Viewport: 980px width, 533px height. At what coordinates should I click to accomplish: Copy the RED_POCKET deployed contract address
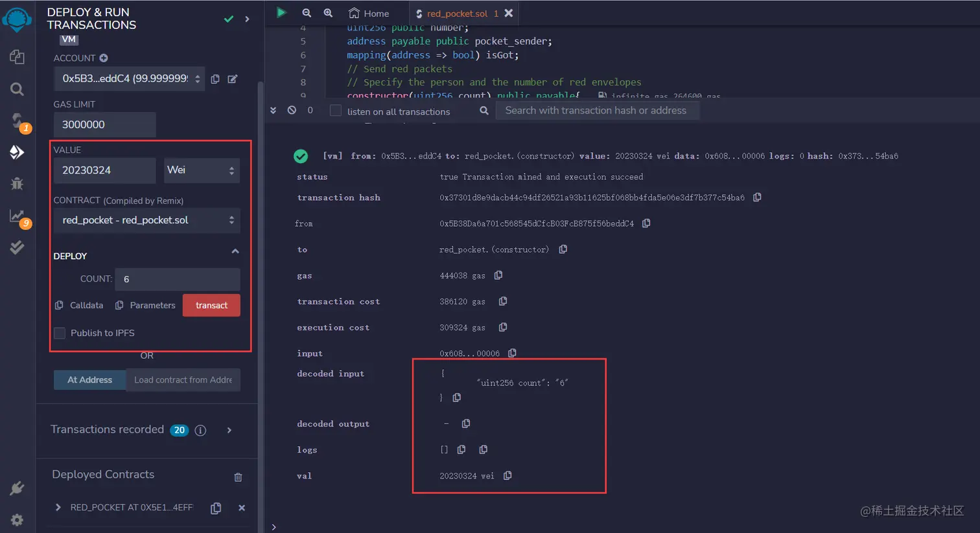[216, 508]
